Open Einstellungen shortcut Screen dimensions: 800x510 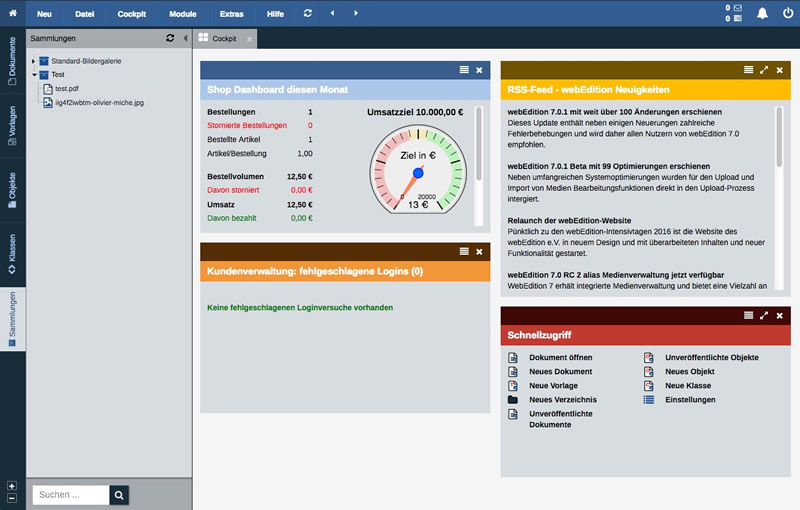pos(690,400)
